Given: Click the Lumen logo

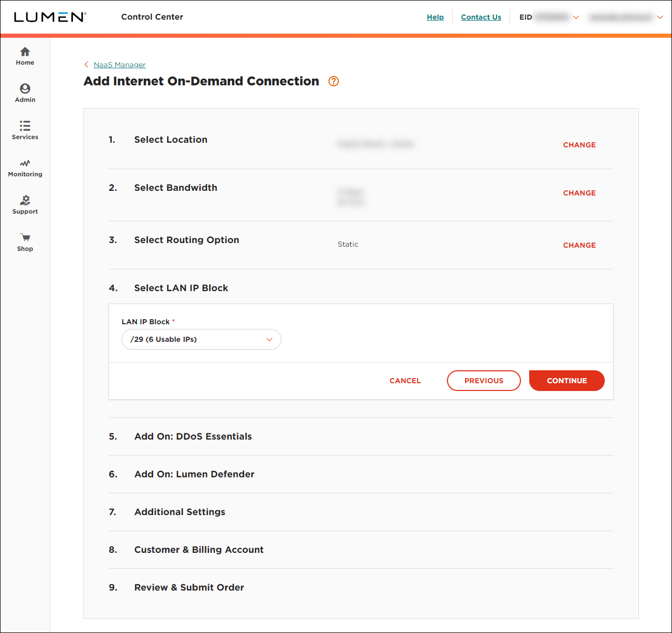Looking at the screenshot, I should point(50,17).
